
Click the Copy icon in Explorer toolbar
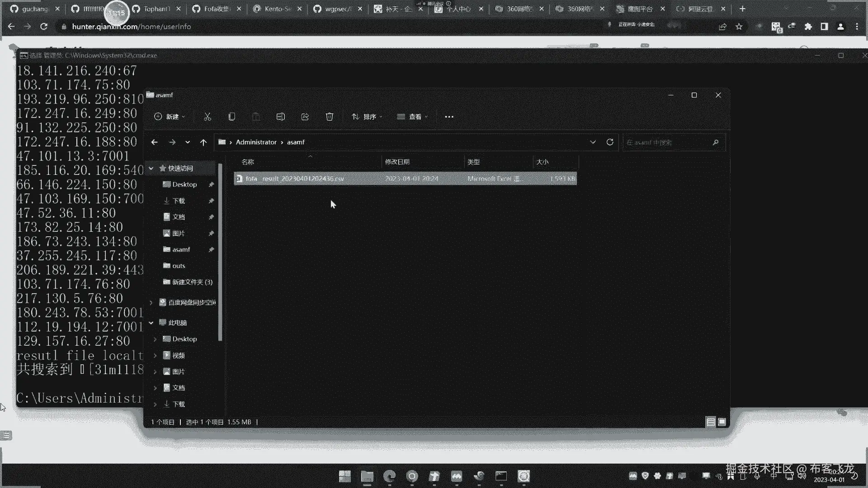click(232, 117)
